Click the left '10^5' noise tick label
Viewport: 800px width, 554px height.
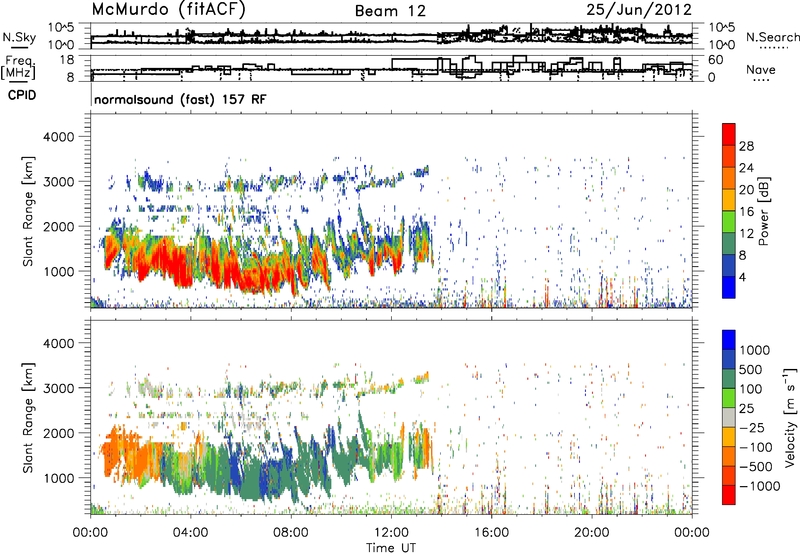(61, 28)
